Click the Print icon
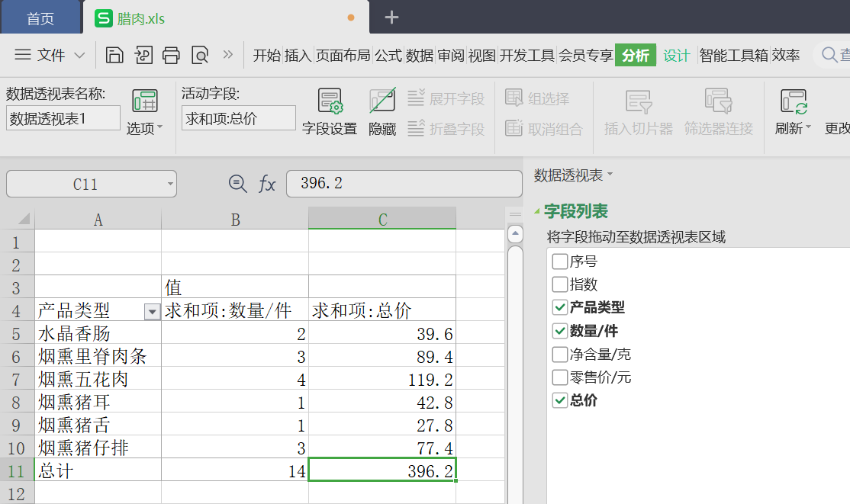Image resolution: width=850 pixels, height=504 pixels. 172,55
